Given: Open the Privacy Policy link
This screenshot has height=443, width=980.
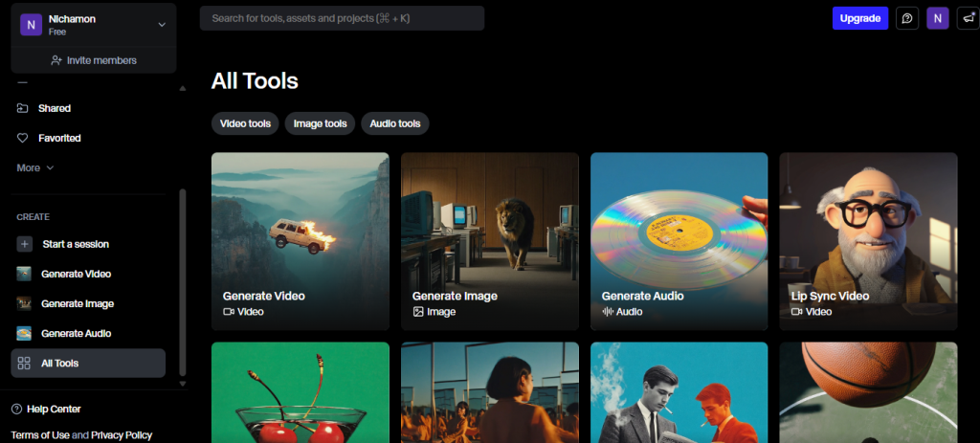Looking at the screenshot, I should tap(122, 435).
